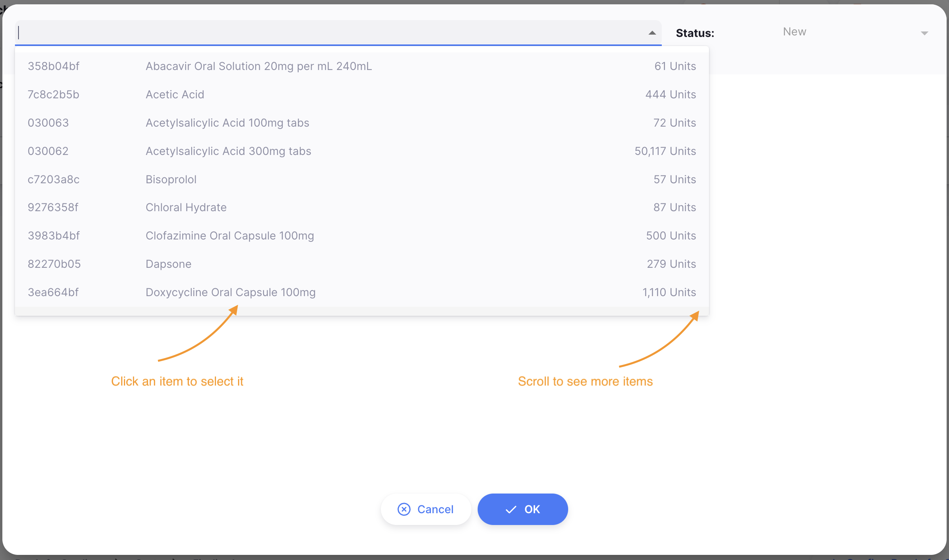Choose Acetic Acid from the list
Screen dimensions: 949x560
(x=175, y=94)
